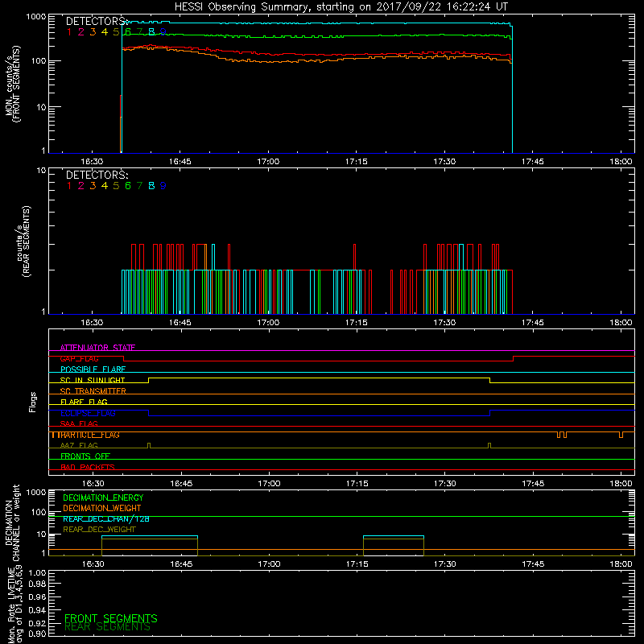Click 17:45 tick under rear segments plot

tap(533, 323)
